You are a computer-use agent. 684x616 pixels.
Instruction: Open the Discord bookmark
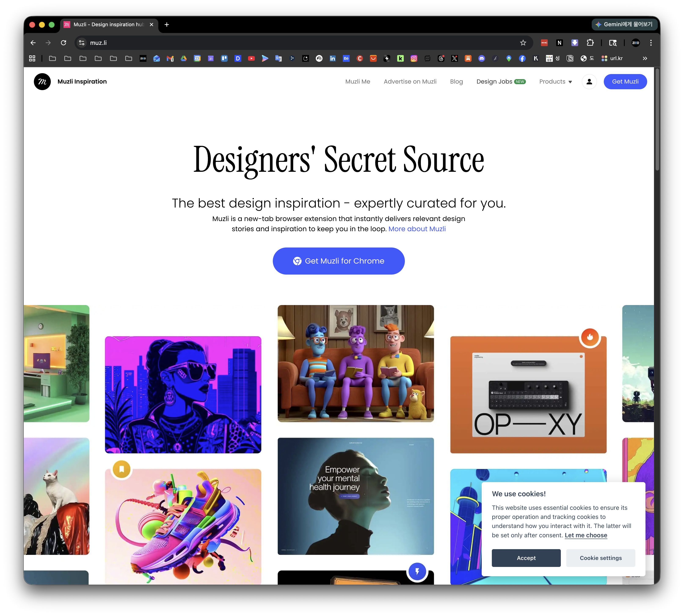[x=481, y=59]
